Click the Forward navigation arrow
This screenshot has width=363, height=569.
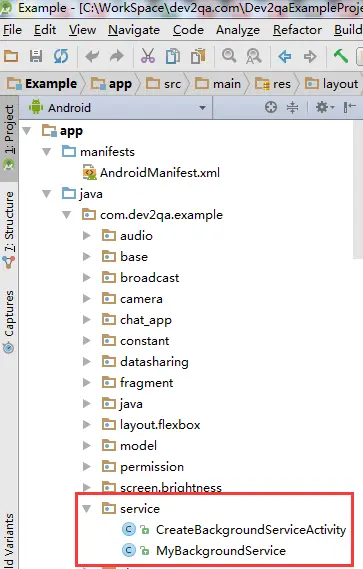[x=310, y=56]
